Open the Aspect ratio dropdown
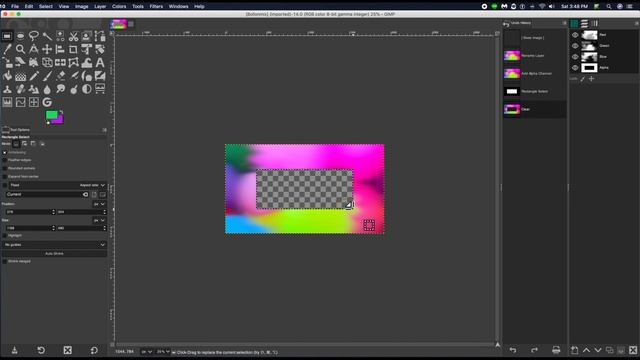 [92, 185]
